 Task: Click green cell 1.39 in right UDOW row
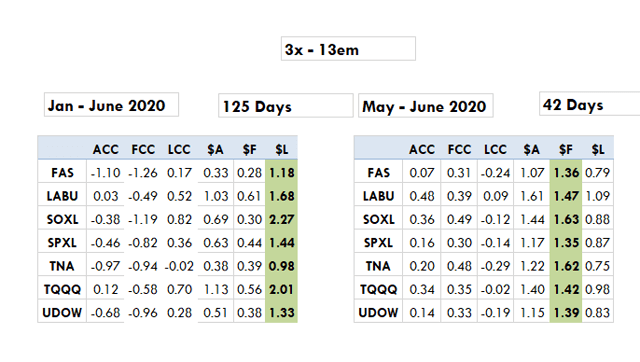[566, 313]
